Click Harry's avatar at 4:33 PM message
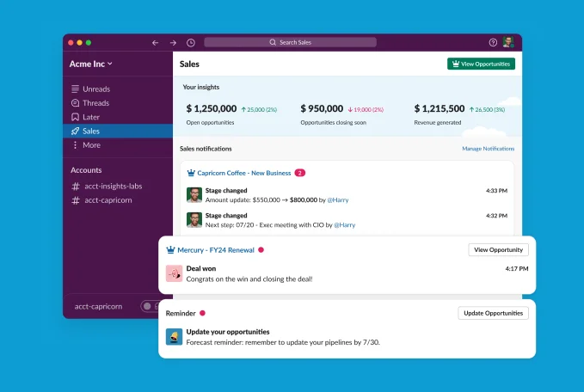 click(194, 195)
